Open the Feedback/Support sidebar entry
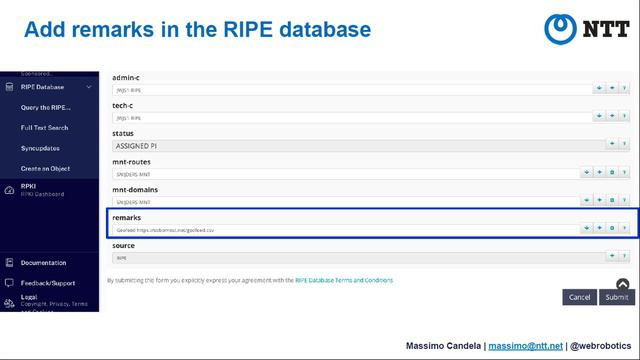640x360 pixels. tap(48, 283)
